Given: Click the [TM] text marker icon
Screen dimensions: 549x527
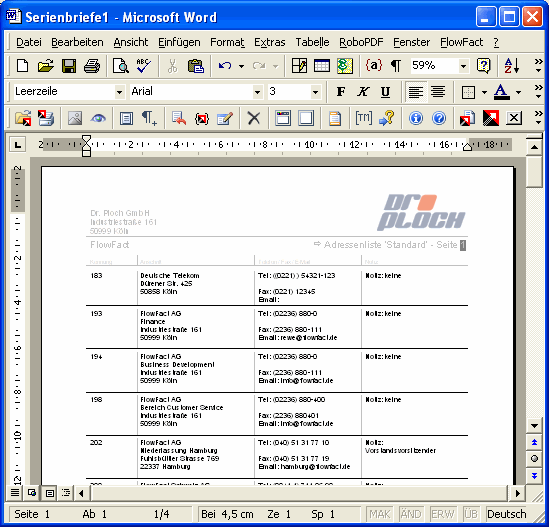Looking at the screenshot, I should [x=363, y=118].
